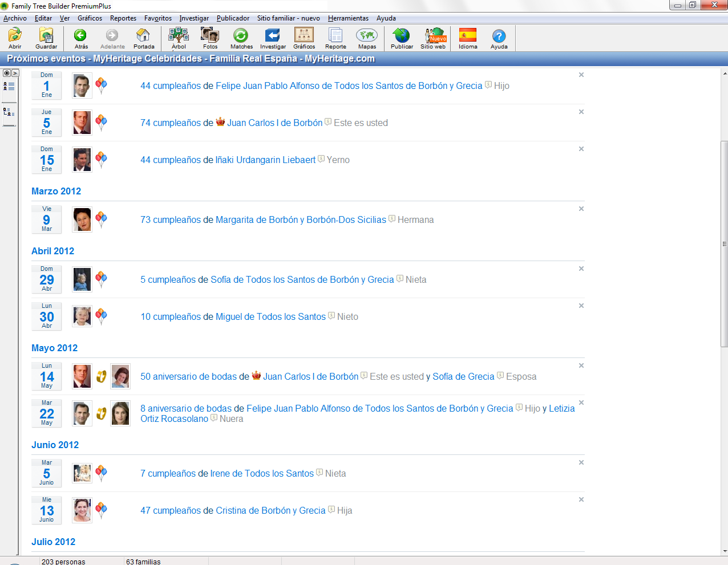Open the Ver menu

[x=64, y=18]
